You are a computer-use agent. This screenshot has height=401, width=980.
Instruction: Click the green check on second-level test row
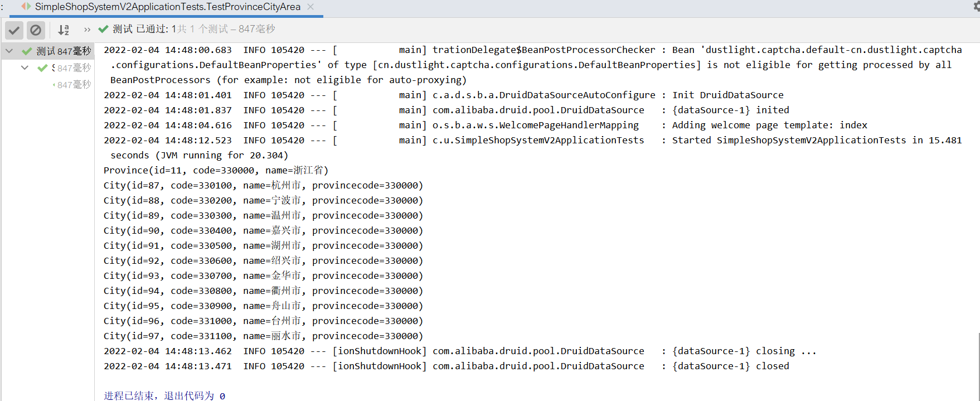click(42, 67)
